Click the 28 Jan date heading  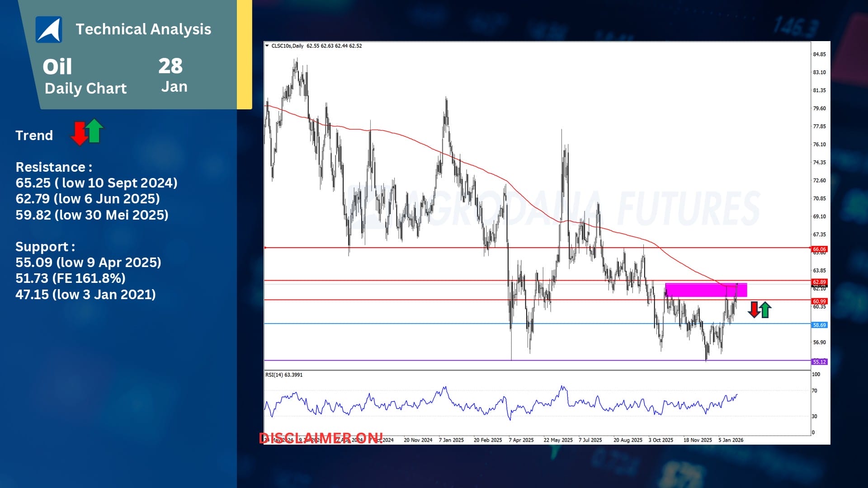(172, 75)
